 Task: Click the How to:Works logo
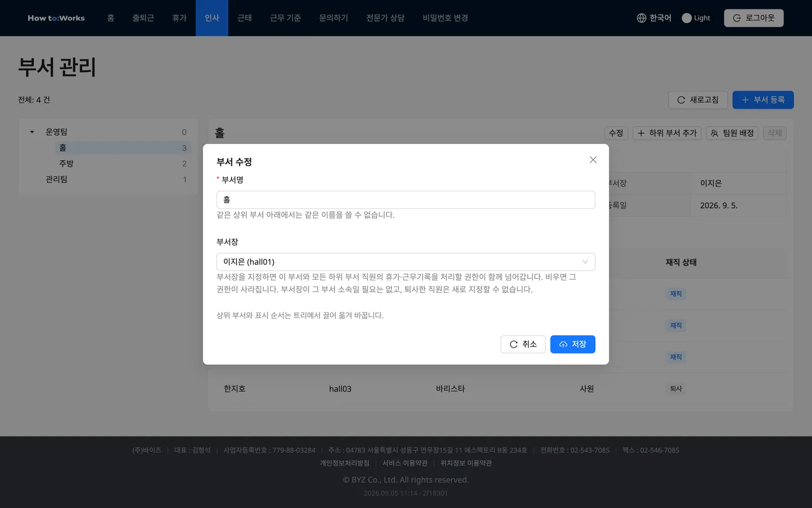tap(56, 18)
